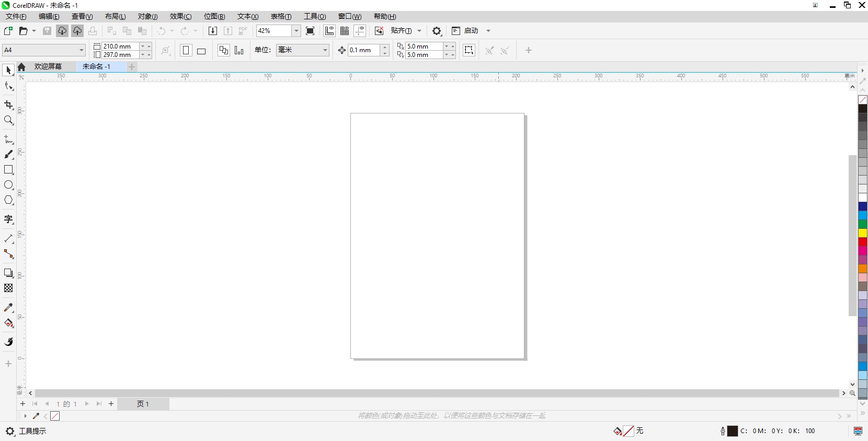
Task: Select the Pick tool in toolbox
Action: pos(8,70)
